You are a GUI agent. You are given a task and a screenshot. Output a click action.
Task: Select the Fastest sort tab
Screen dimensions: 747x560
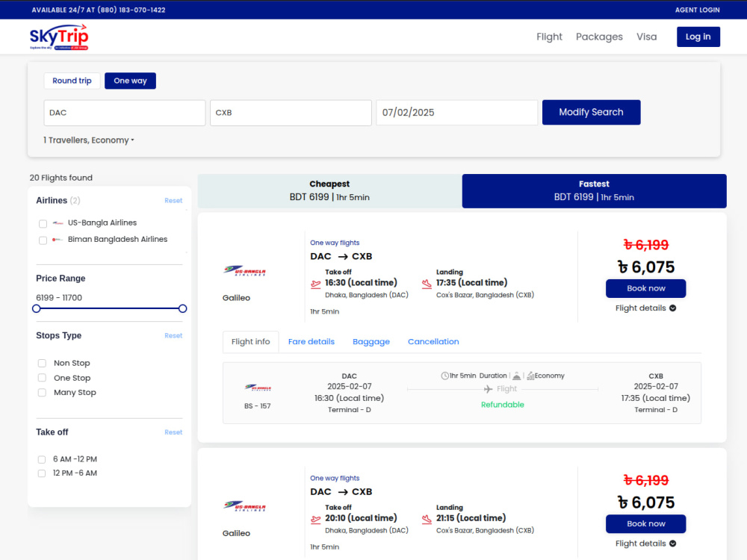point(594,191)
